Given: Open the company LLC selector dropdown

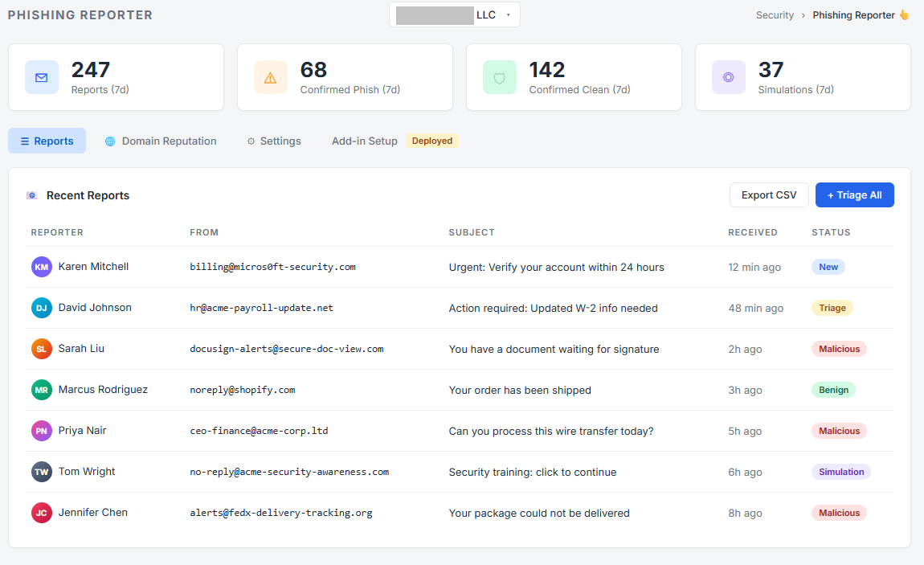Looking at the screenshot, I should tap(454, 14).
